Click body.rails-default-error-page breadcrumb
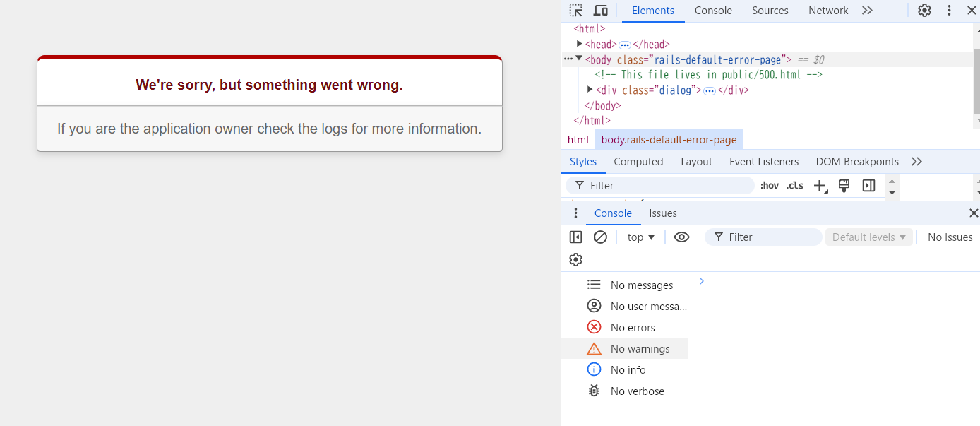 669,140
